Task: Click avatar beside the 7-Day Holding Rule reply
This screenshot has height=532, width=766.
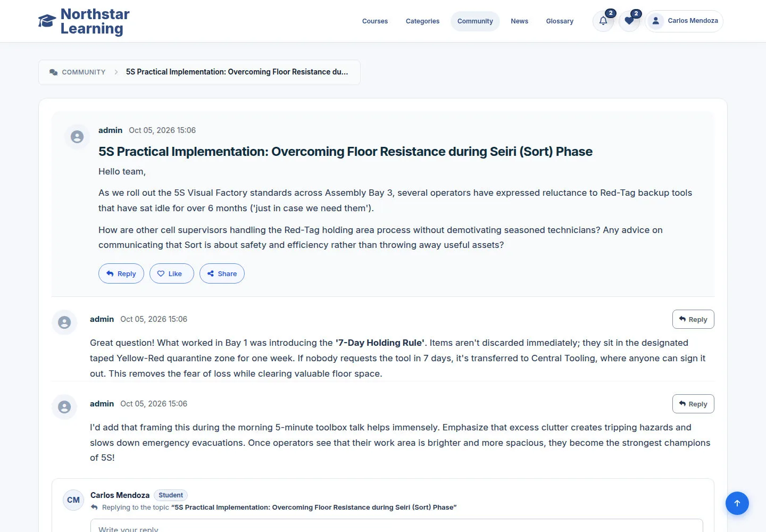Action: point(64,323)
